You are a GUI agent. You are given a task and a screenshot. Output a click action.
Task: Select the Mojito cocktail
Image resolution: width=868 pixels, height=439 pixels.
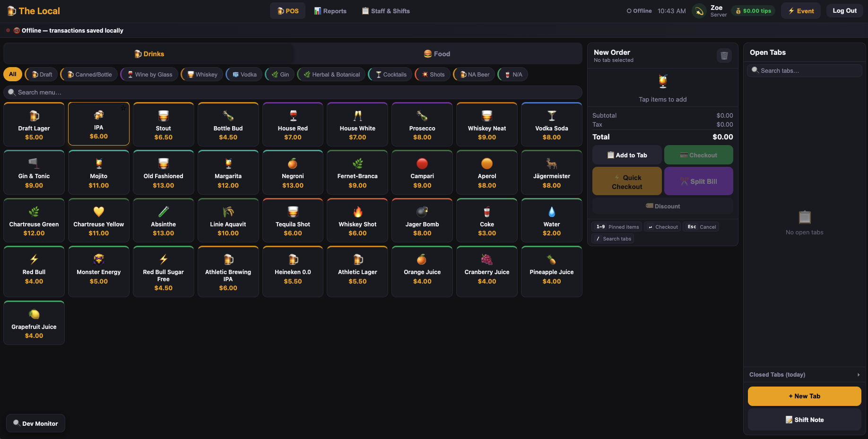coord(99,172)
